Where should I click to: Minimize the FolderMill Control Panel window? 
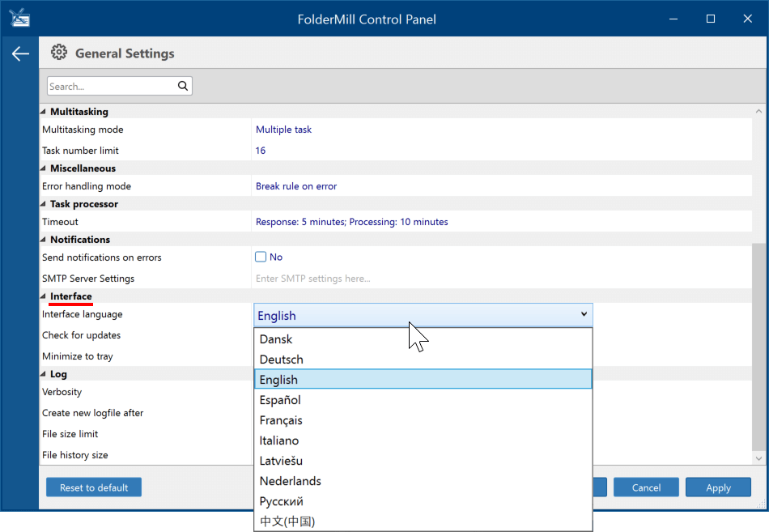[x=673, y=19]
